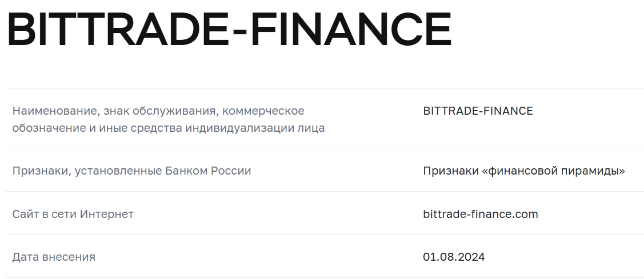
Task: Click the large BITTRADE-FINANCE page heading
Action: click(x=229, y=29)
